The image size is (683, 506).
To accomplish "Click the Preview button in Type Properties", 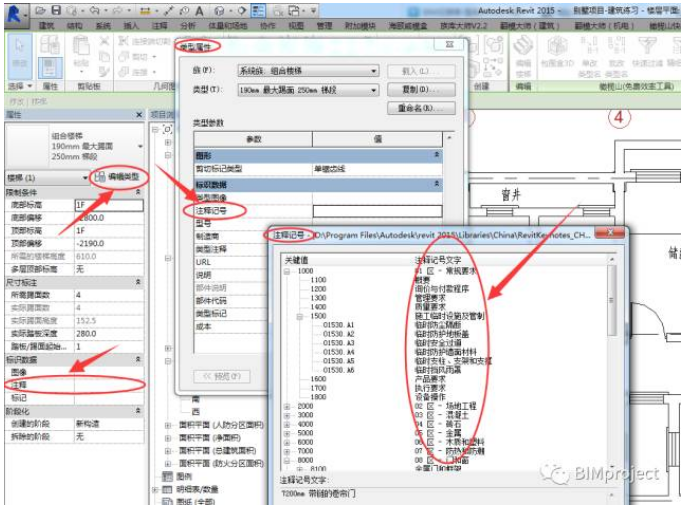I will pyautogui.click(x=222, y=376).
